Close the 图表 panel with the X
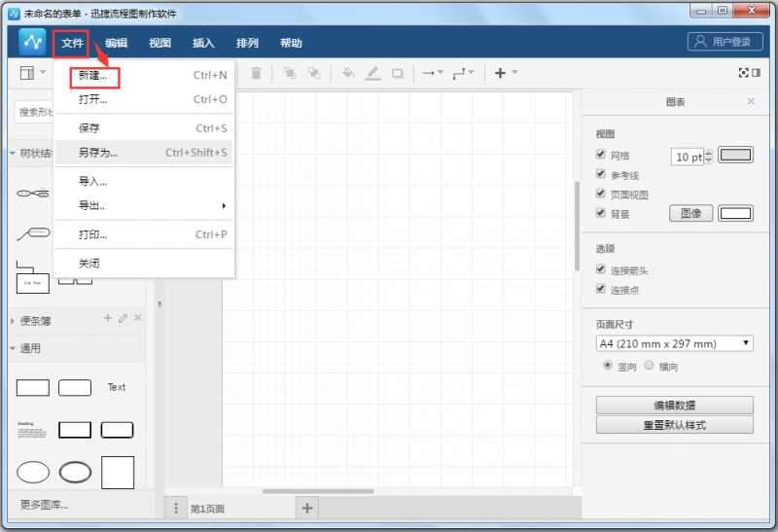 coord(751,101)
